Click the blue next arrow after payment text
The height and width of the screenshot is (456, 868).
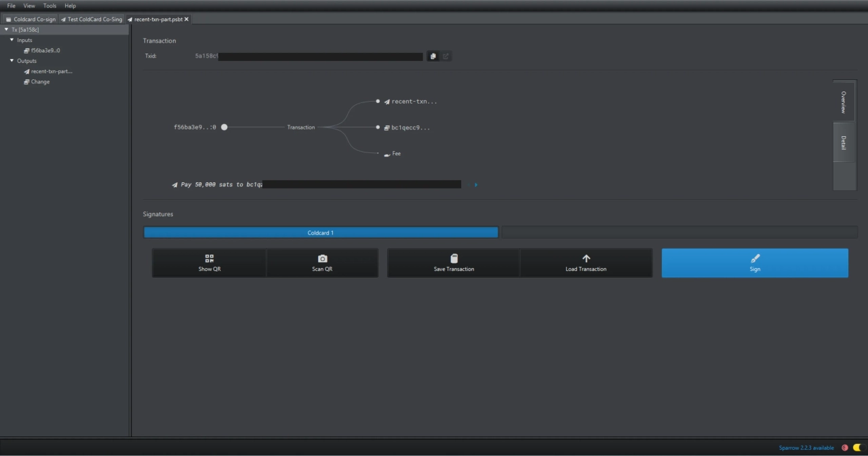476,184
